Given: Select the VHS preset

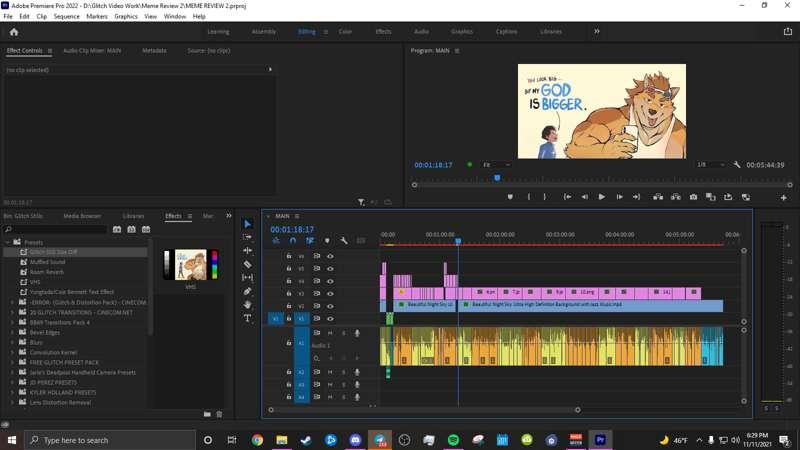Looking at the screenshot, I should [x=35, y=282].
